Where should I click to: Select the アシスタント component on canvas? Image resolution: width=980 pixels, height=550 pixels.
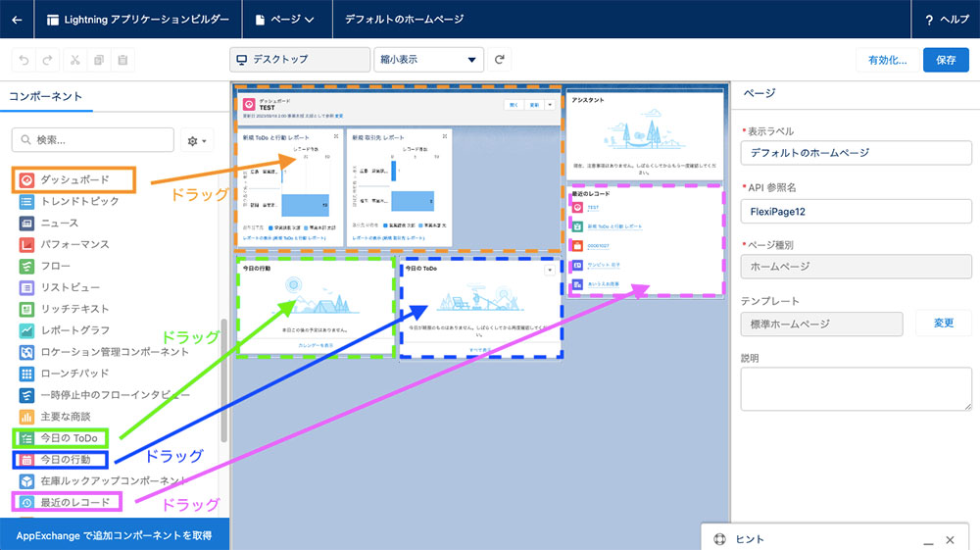[645, 134]
